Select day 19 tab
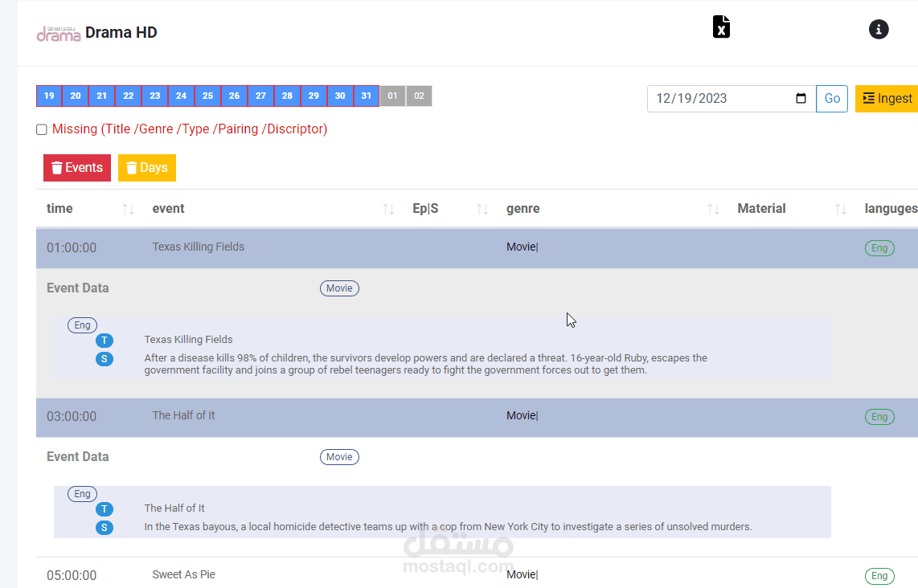918x588 pixels. click(x=49, y=96)
